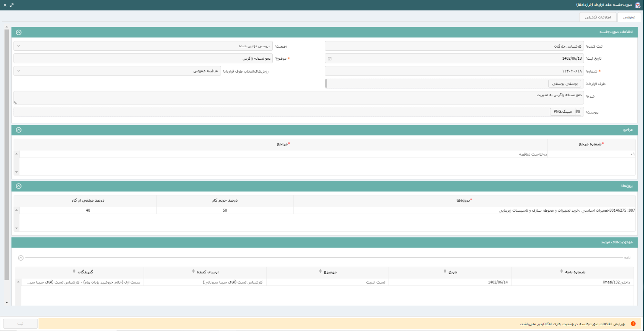Sort letters by گیرندگان column
The image size is (644, 331).
coord(74,271)
